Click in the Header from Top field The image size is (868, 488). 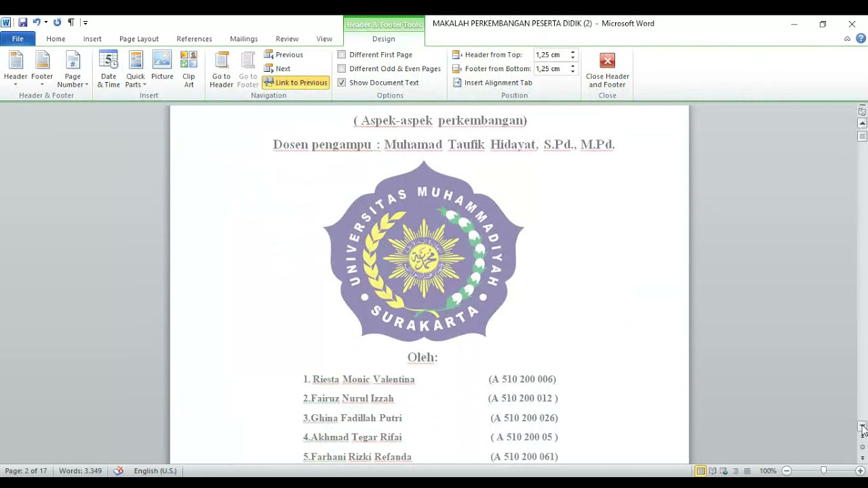click(x=551, y=54)
